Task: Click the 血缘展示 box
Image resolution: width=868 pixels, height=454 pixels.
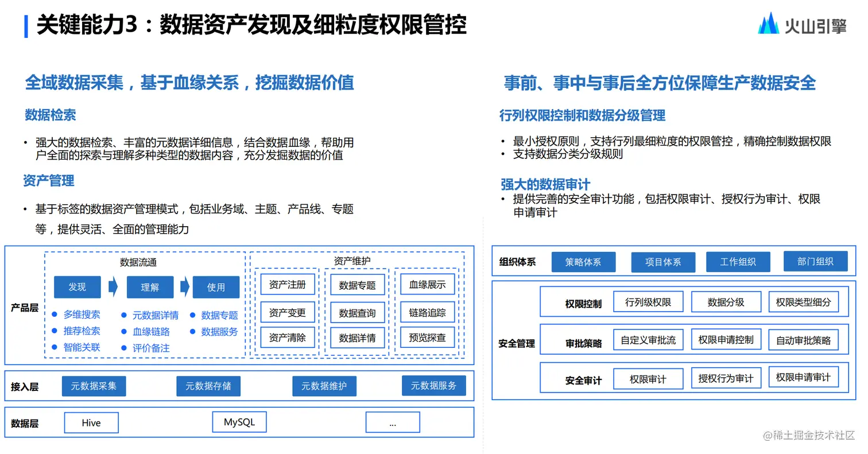Action: pyautogui.click(x=428, y=284)
